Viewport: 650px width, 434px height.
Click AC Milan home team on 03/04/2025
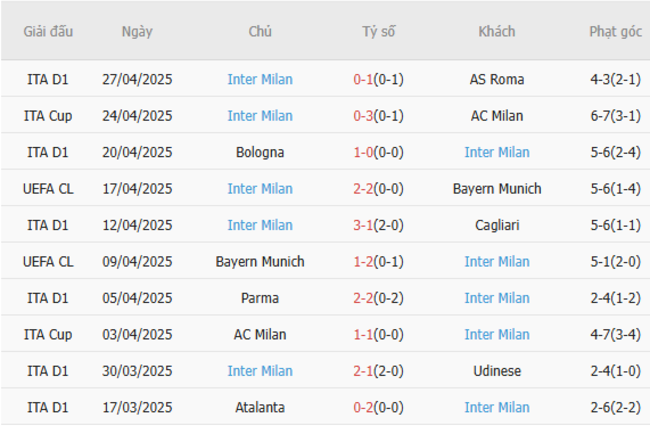click(260, 334)
